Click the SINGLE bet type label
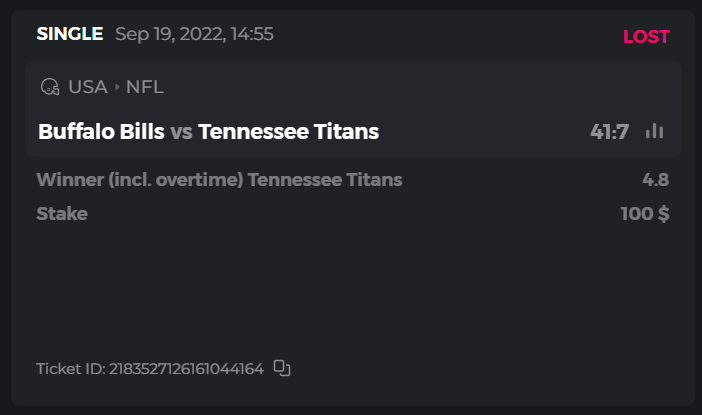Screen dimensions: 702x415 70,34
